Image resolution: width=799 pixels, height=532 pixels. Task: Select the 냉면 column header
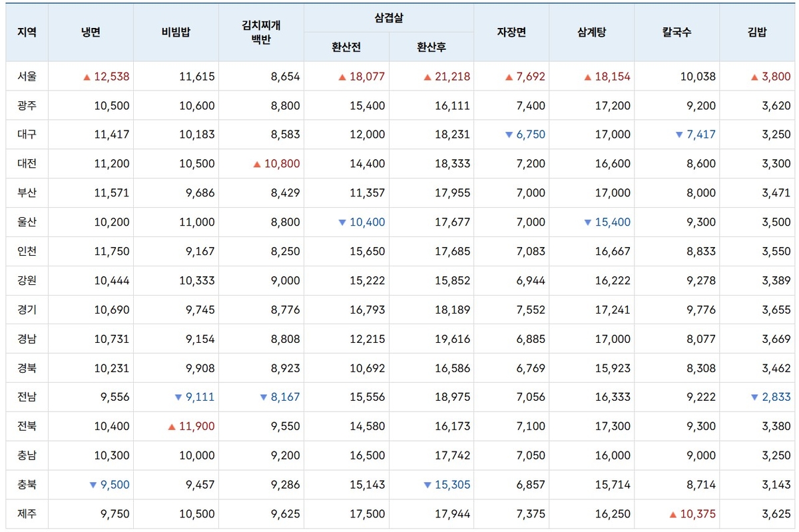pos(91,32)
